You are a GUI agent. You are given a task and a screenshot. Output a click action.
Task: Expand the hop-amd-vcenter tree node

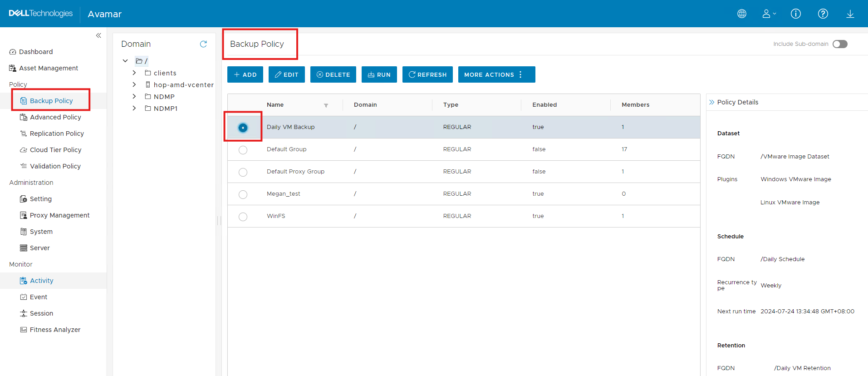pos(134,85)
